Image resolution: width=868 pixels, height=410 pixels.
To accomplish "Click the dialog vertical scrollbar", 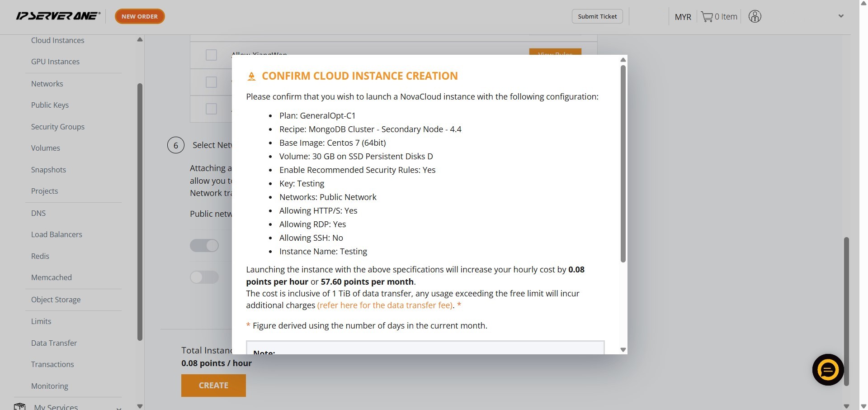I will (623, 163).
